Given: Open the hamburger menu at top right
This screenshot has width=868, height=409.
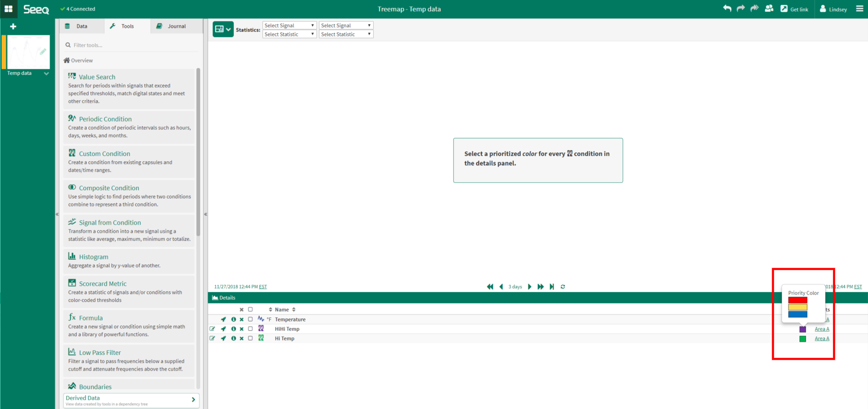Looking at the screenshot, I should (860, 8).
